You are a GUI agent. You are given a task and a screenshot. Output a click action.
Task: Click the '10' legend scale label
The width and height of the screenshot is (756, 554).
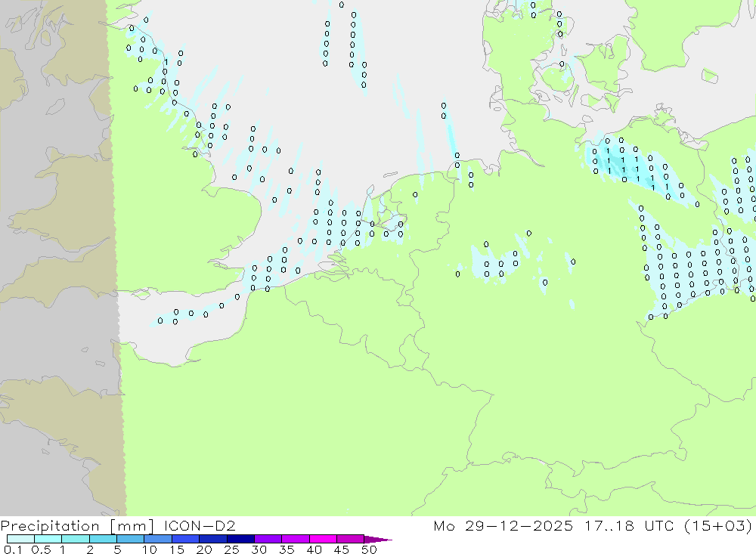coord(150,549)
